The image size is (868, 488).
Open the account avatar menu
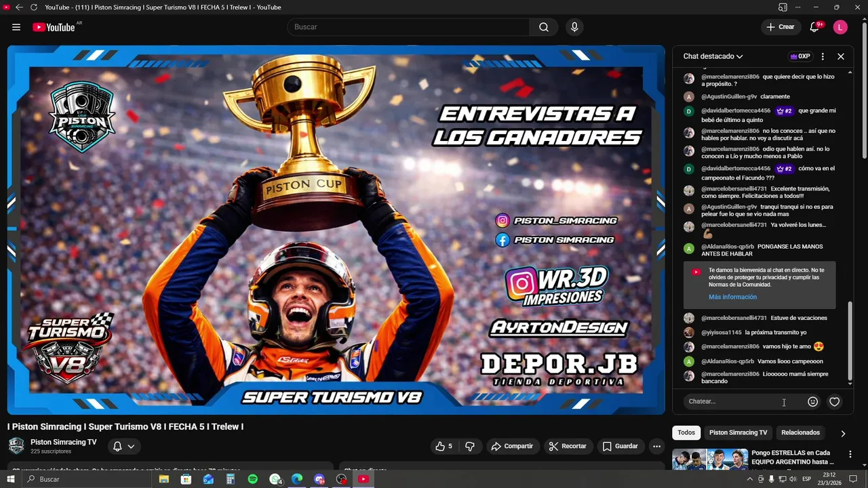[840, 27]
